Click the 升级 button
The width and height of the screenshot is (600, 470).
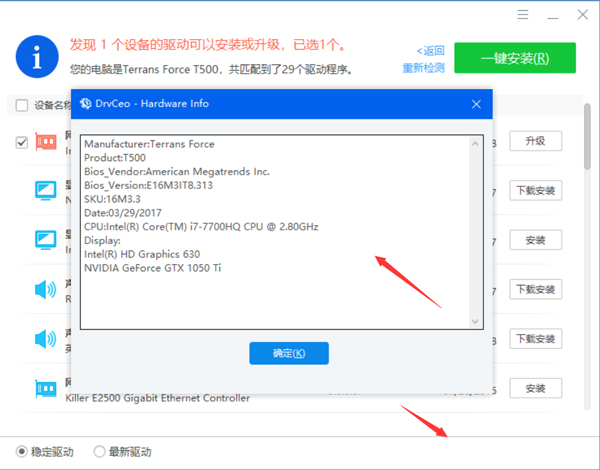(535, 141)
